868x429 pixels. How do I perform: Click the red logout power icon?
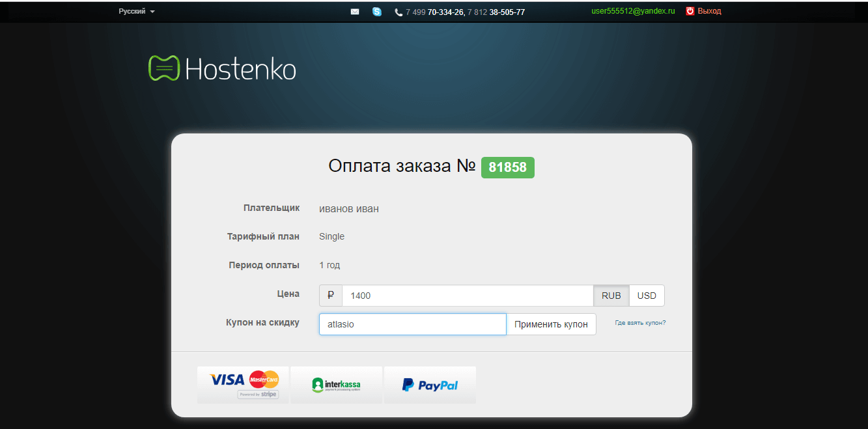(x=690, y=11)
